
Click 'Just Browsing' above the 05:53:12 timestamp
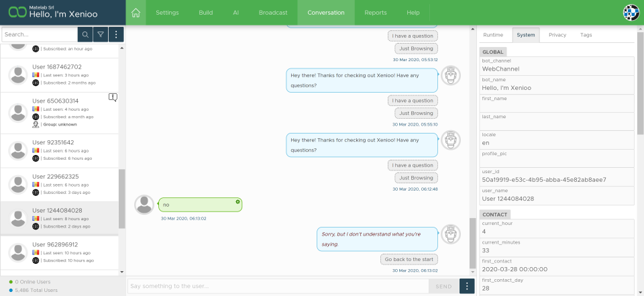click(x=416, y=48)
